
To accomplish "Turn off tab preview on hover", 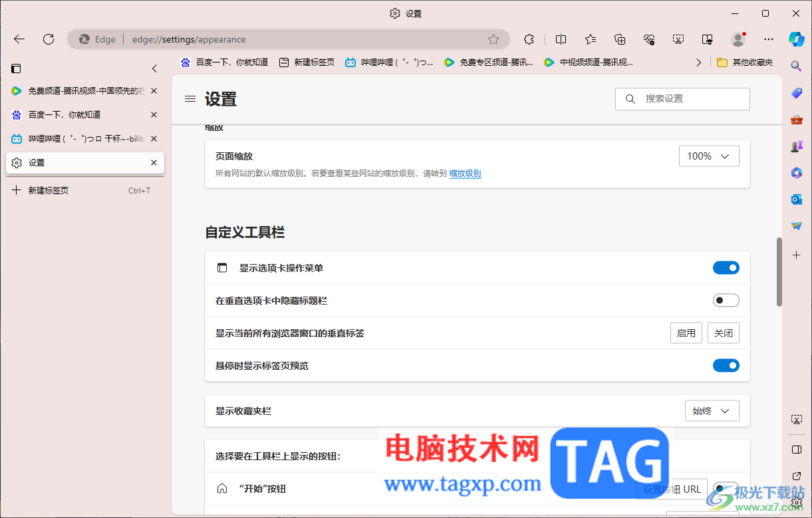I will [x=726, y=366].
